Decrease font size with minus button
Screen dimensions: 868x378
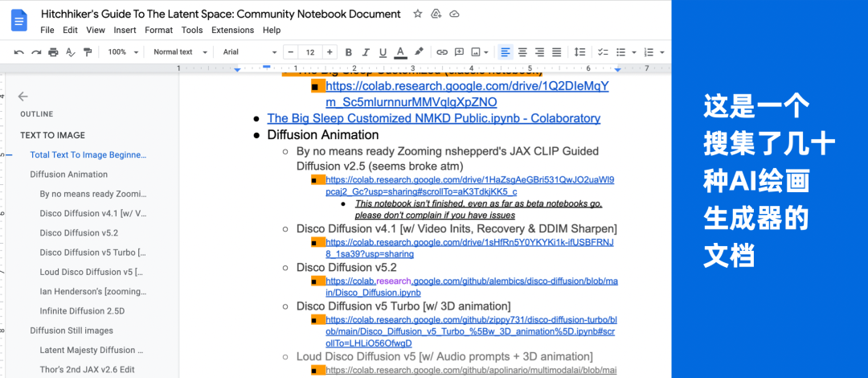(x=291, y=52)
